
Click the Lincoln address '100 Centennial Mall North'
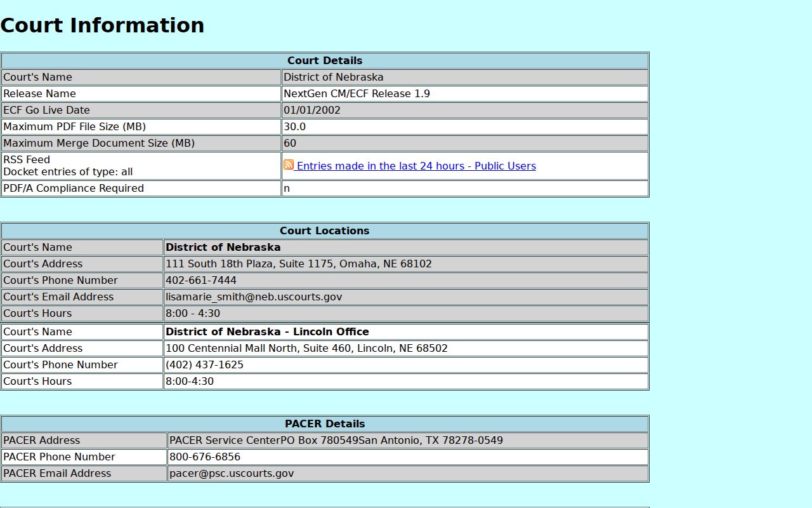pyautogui.click(x=306, y=348)
